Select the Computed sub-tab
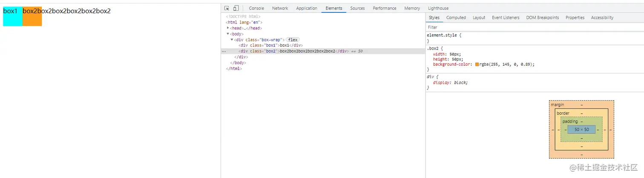The width and height of the screenshot is (644, 178). [456, 18]
